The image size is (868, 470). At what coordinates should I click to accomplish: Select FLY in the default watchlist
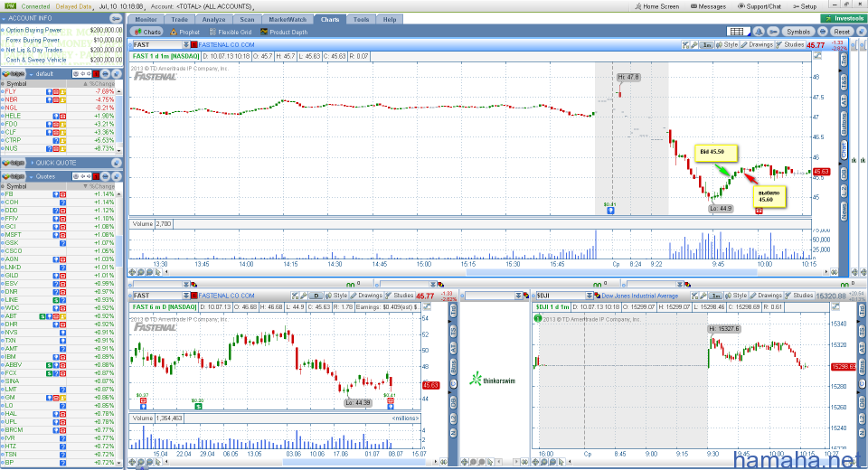pos(58,92)
